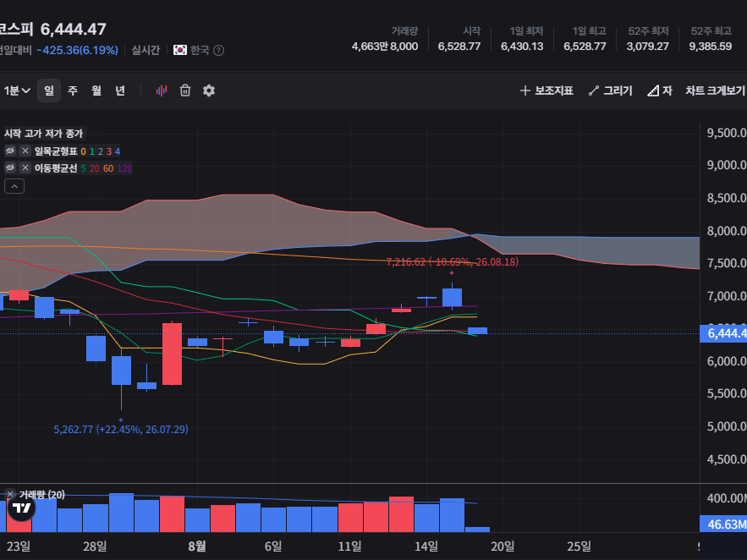
Task: Click the 46.63M volume tag on axis
Action: [723, 524]
